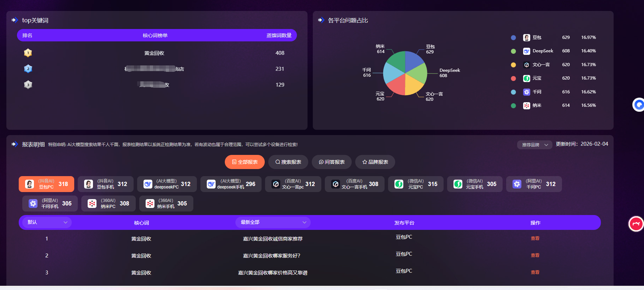Click the 千问 purple icon in legend
Viewport: 644px width, 290px height.
[527, 92]
